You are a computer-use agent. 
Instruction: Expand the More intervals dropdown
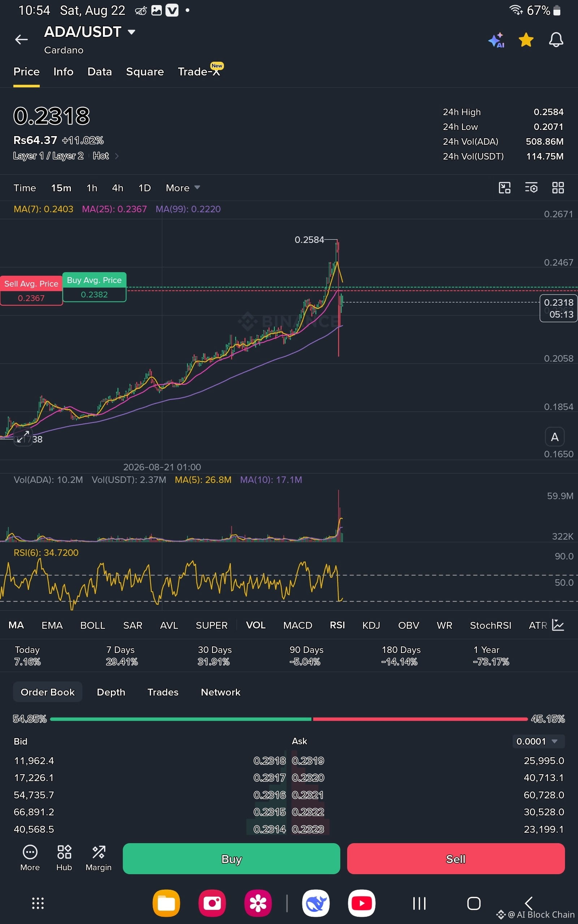tap(183, 188)
